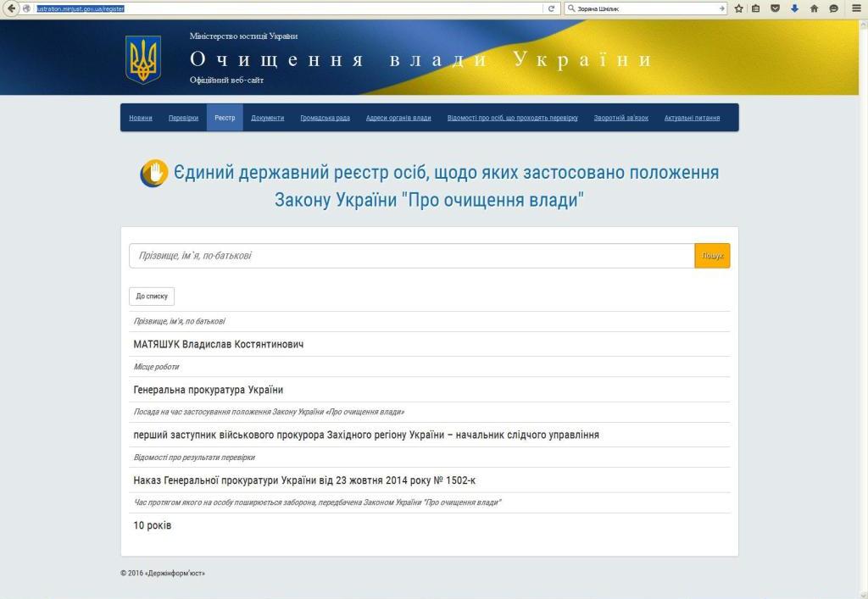The width and height of the screenshot is (868, 599).
Task: Reload the page with the refresh icon
Action: (552, 8)
